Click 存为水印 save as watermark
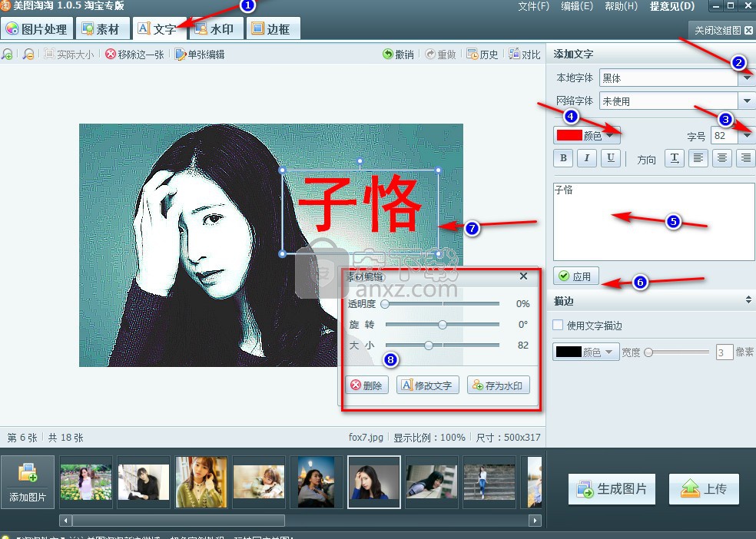The height and width of the screenshot is (539, 756). click(x=498, y=385)
